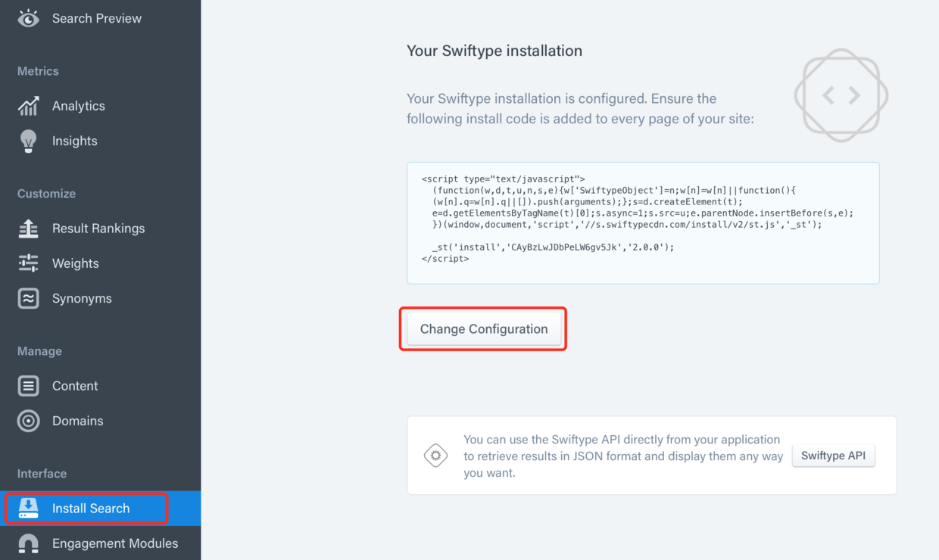Image resolution: width=939 pixels, height=560 pixels.
Task: Open Result Rankings via its bar icon
Action: point(27,228)
